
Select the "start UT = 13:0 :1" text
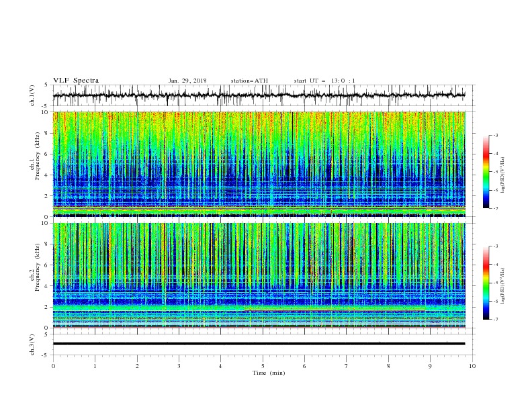(x=324, y=81)
